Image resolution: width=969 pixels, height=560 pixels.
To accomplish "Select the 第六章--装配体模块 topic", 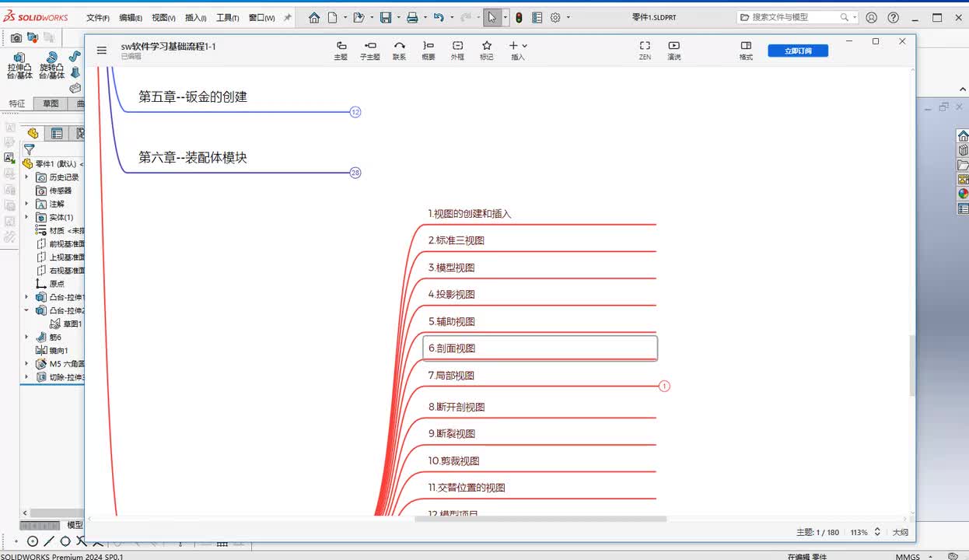I will click(193, 157).
